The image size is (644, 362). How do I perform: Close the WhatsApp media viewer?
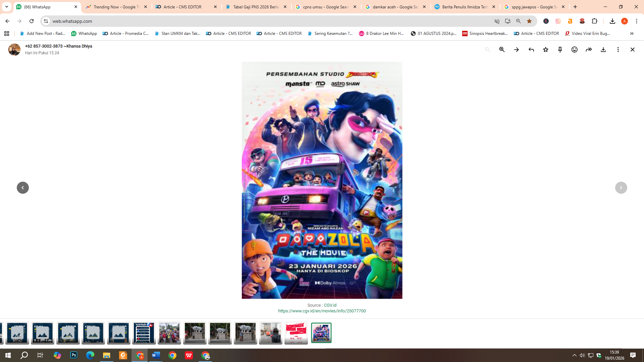coord(633,50)
